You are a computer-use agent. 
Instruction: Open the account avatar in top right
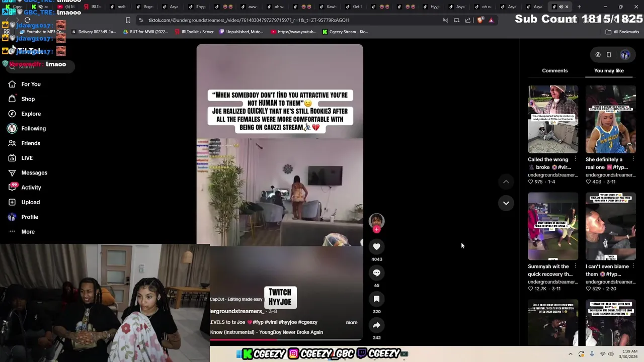[x=625, y=55]
